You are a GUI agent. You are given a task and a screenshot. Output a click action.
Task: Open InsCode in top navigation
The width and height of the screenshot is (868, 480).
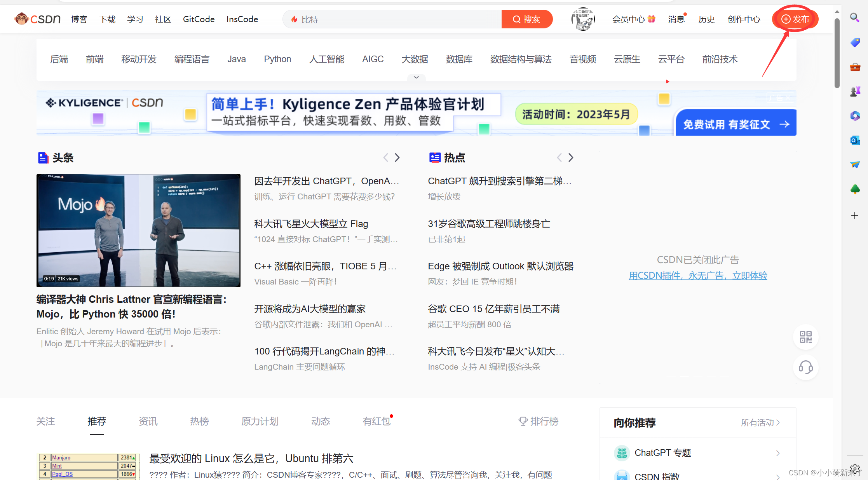242,19
